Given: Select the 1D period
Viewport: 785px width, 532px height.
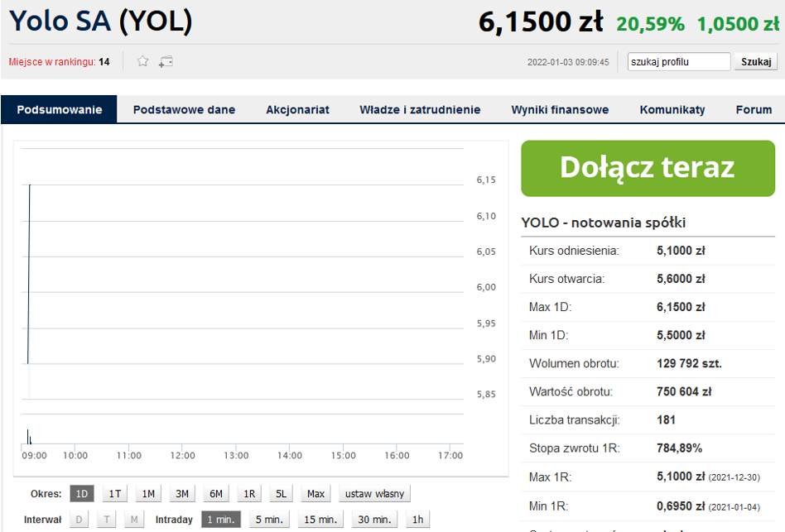Looking at the screenshot, I should point(82,493).
